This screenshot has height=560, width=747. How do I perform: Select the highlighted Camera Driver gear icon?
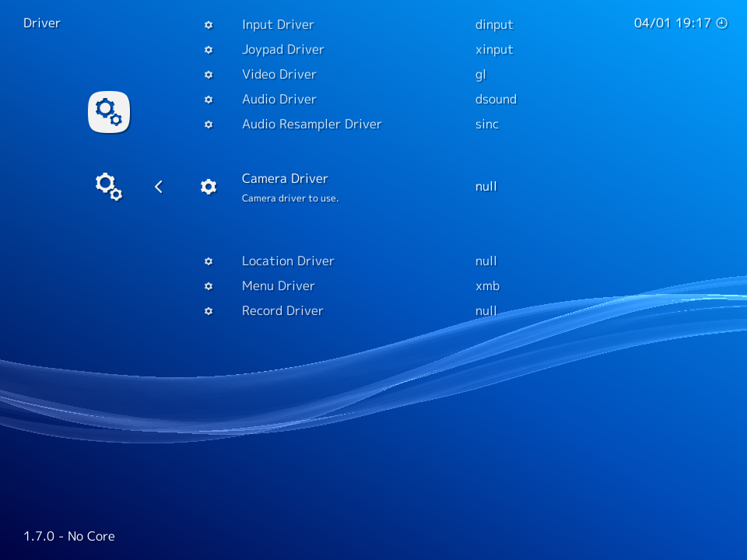pyautogui.click(x=208, y=186)
